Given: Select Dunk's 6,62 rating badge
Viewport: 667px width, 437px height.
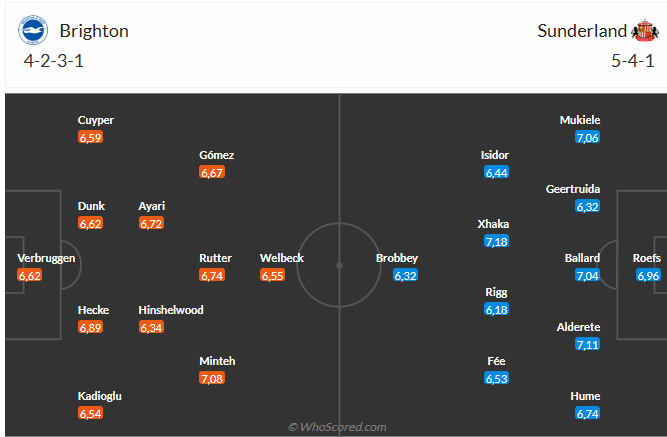Looking at the screenshot, I should coord(90,224).
